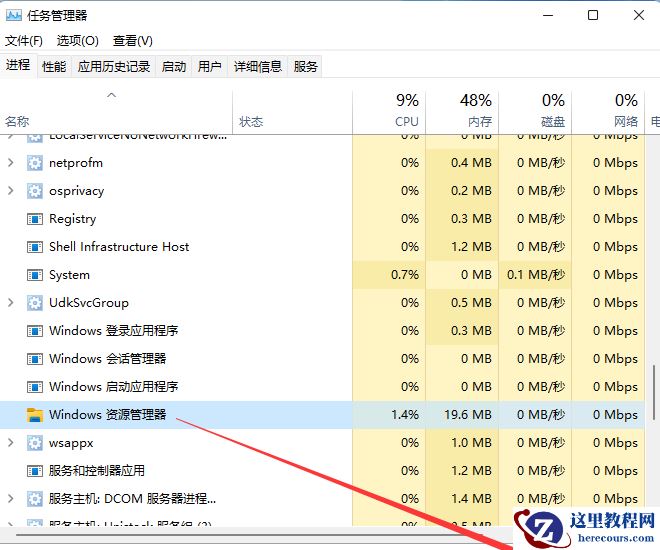Viewport: 660px width, 550px height.
Task: Click the Windows 会话管理器 icon
Action: point(35,359)
